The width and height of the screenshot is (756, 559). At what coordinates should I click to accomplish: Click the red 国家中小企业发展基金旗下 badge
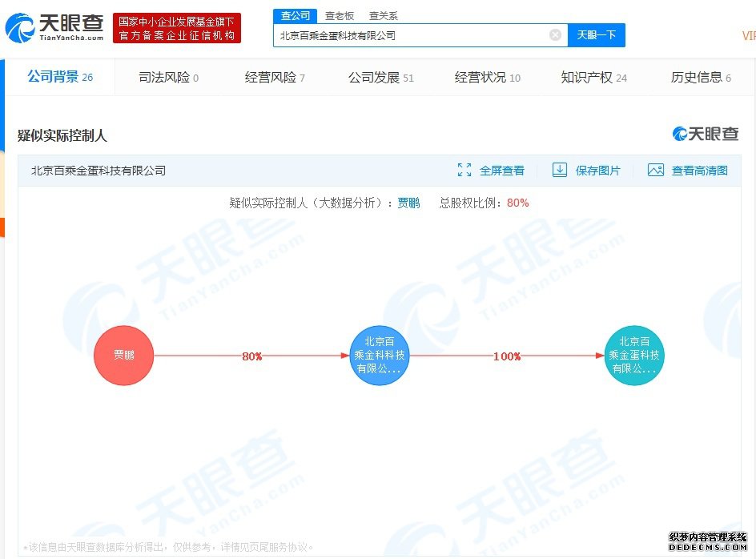pos(177,28)
